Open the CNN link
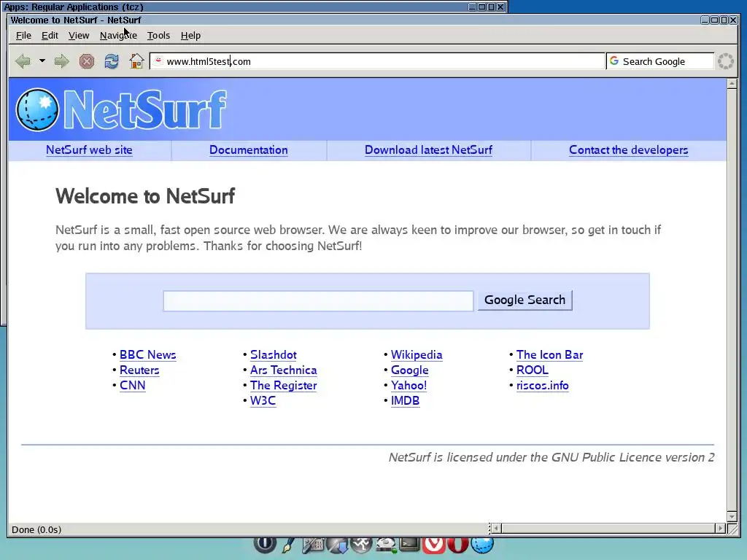The width and height of the screenshot is (747, 560). [x=133, y=385]
